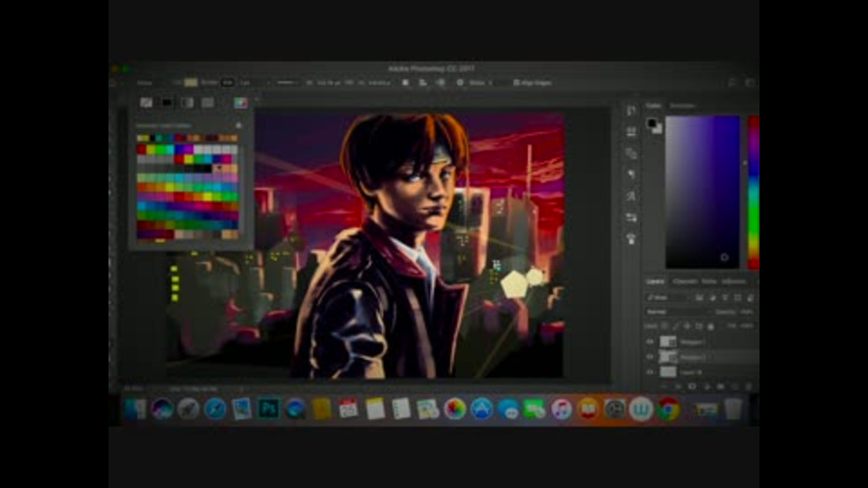The width and height of the screenshot is (868, 488).
Task: Open the layer Opacity dropdown
Action: pyautogui.click(x=748, y=312)
